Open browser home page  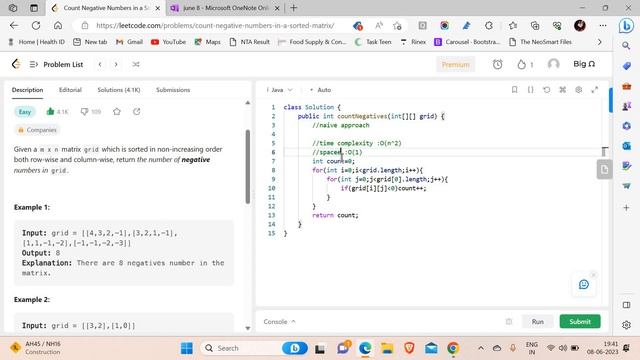click(x=58, y=26)
